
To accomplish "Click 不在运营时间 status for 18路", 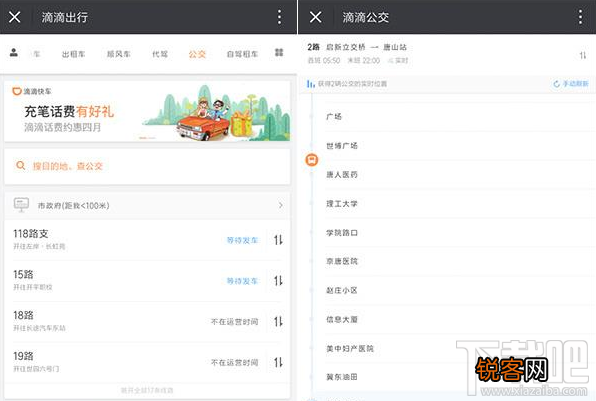I will pos(235,322).
